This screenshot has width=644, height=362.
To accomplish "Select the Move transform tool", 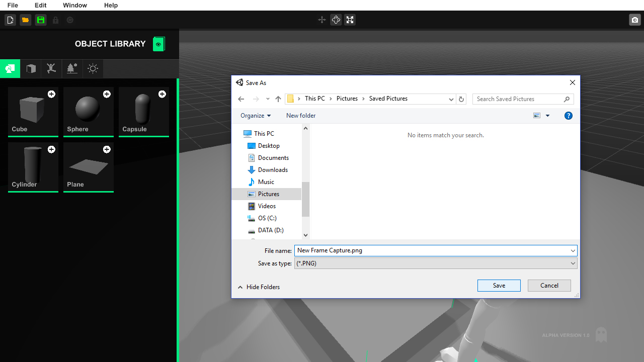I will (322, 20).
